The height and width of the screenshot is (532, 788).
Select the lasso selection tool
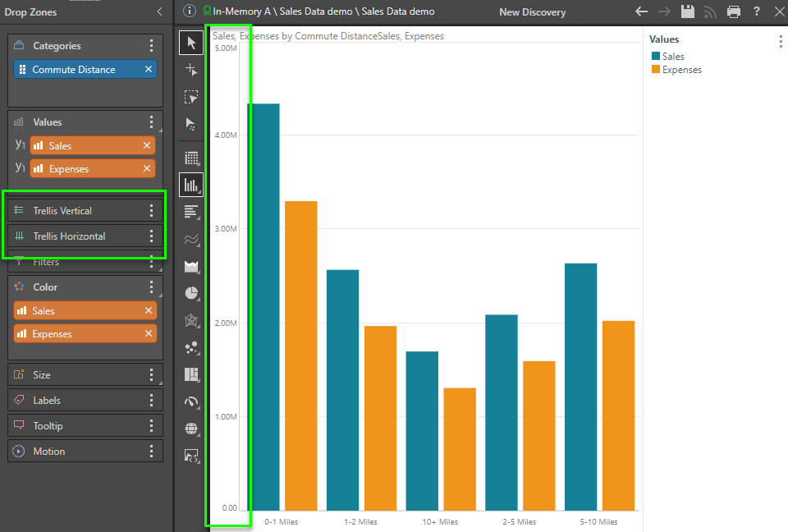pyautogui.click(x=191, y=97)
